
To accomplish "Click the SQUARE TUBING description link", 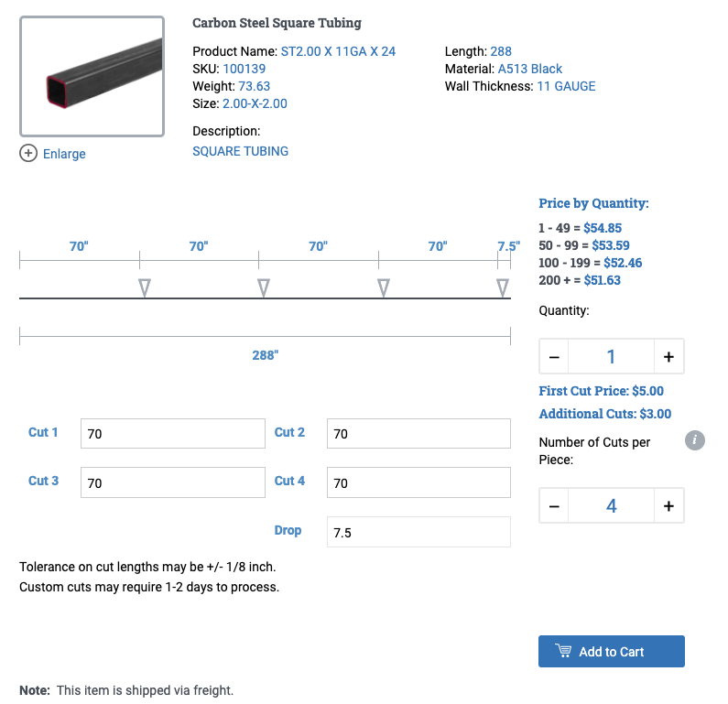I will 241,151.
